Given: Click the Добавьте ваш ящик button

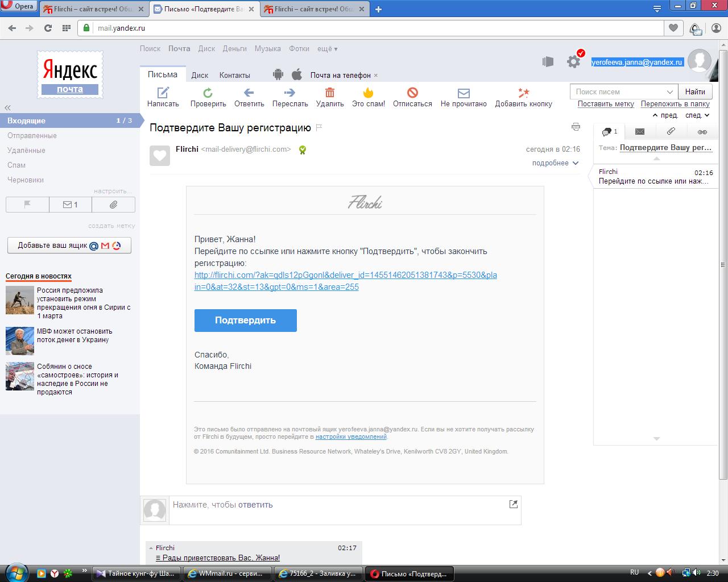Looking at the screenshot, I should click(x=69, y=246).
